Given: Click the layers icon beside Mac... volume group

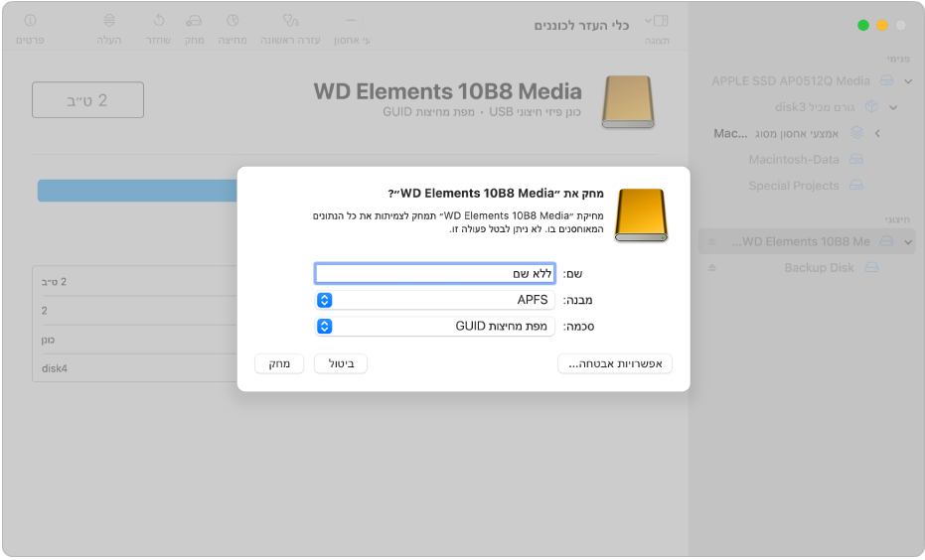Looking at the screenshot, I should pyautogui.click(x=856, y=133).
